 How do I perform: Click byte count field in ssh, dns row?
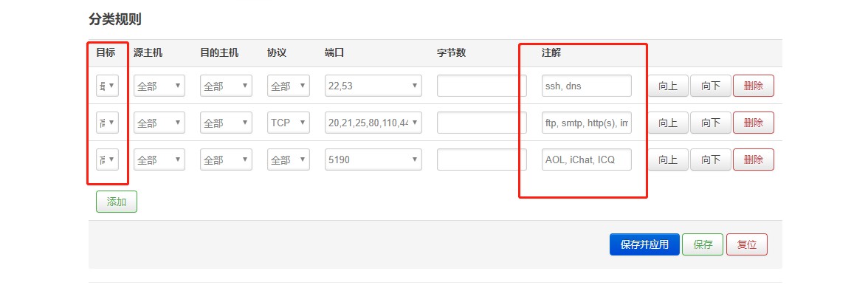(x=481, y=86)
